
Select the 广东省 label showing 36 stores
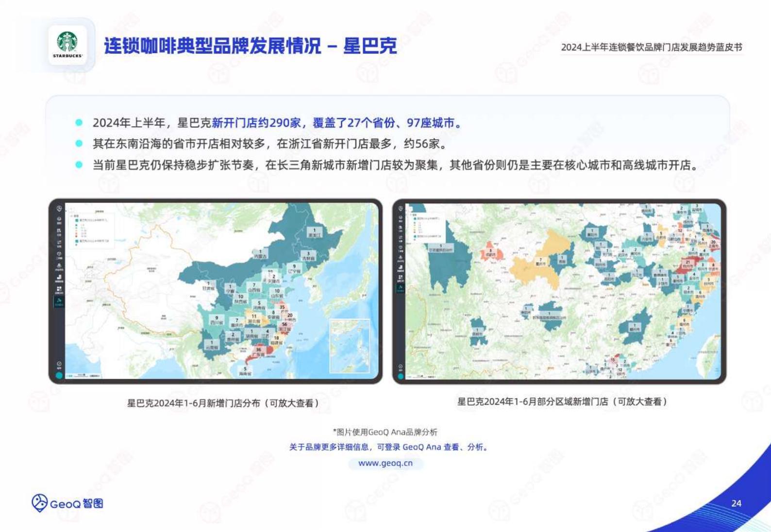tap(258, 352)
